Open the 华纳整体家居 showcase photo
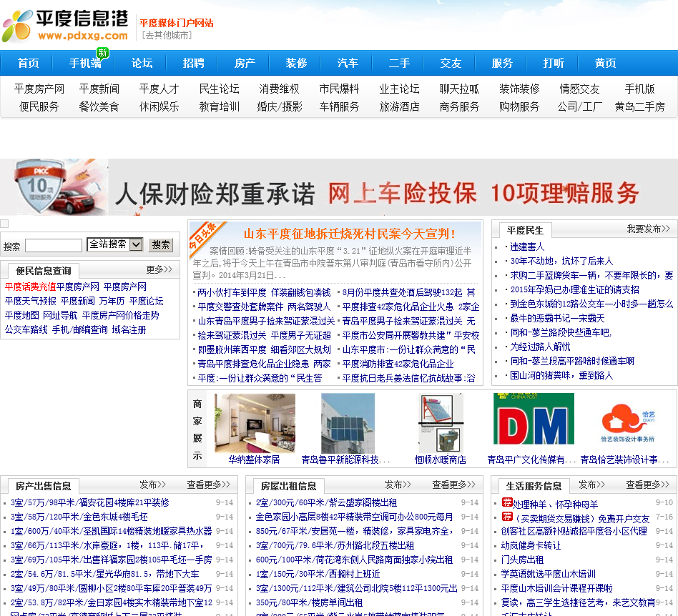 click(x=255, y=423)
